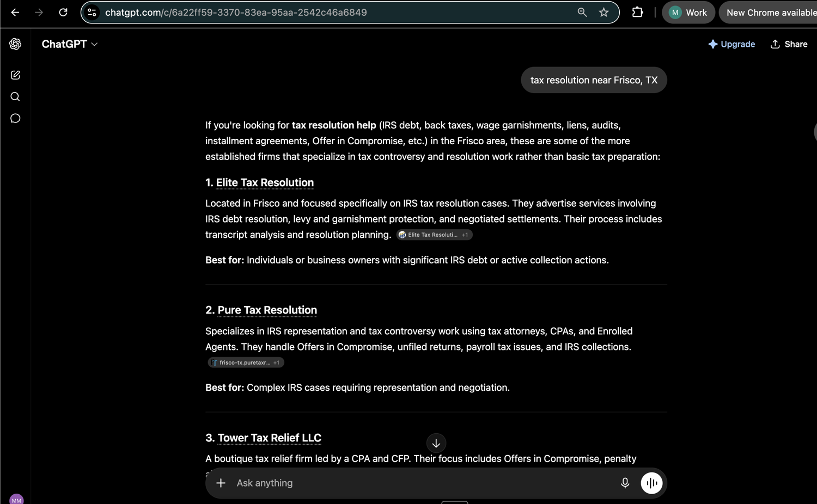Image resolution: width=817 pixels, height=504 pixels.
Task: Reload the ChatGPT page
Action: point(63,13)
